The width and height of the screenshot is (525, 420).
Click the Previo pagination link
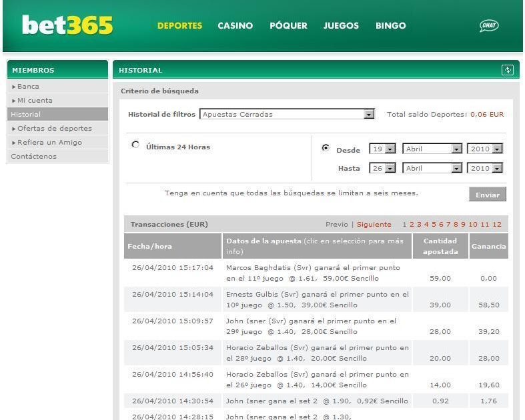337,224
